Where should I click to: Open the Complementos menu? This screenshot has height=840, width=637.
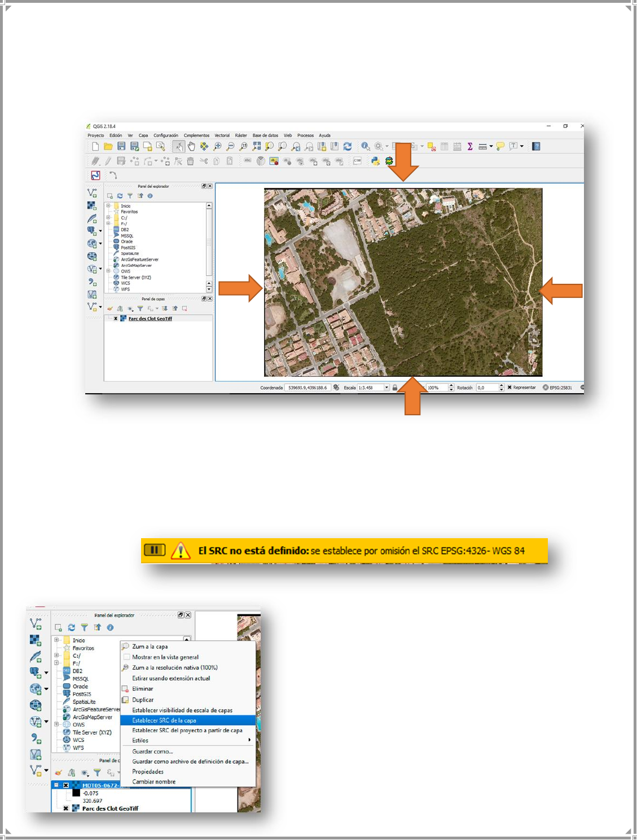point(196,135)
